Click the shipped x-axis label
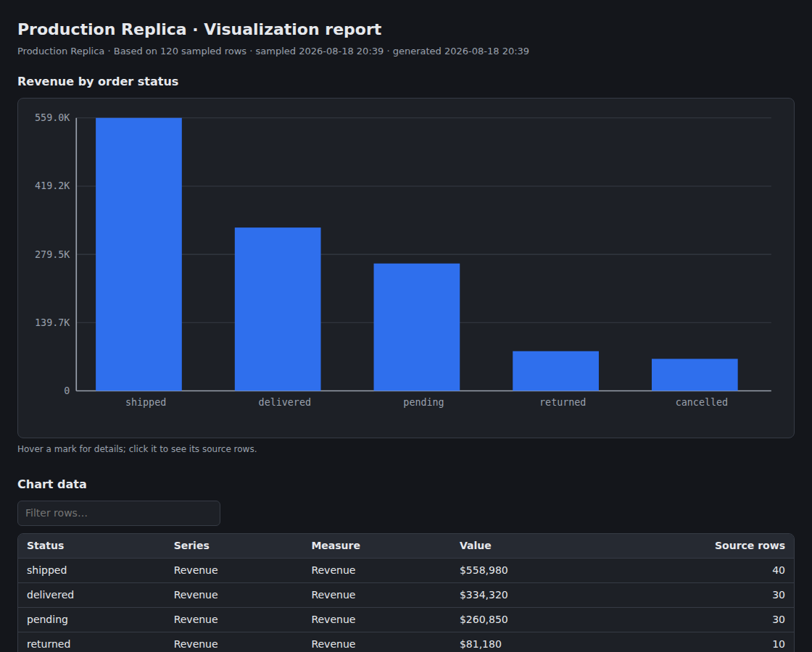The height and width of the screenshot is (652, 812). [x=146, y=402]
